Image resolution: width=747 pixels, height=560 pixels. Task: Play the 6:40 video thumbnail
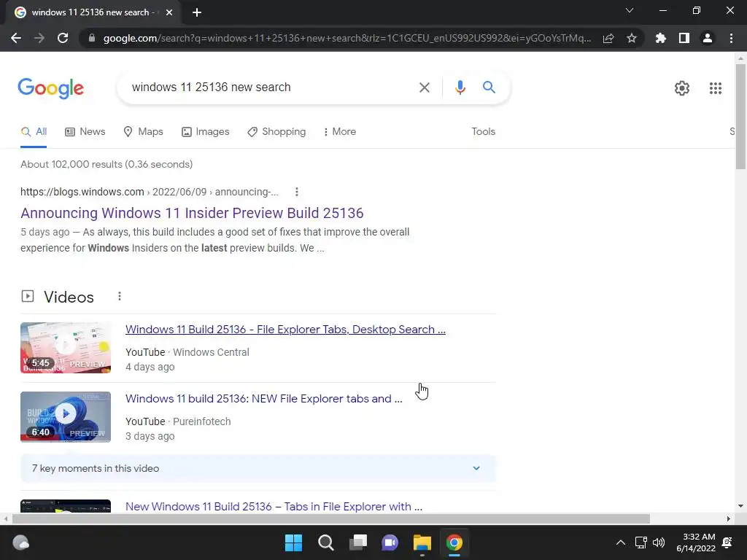click(x=66, y=417)
